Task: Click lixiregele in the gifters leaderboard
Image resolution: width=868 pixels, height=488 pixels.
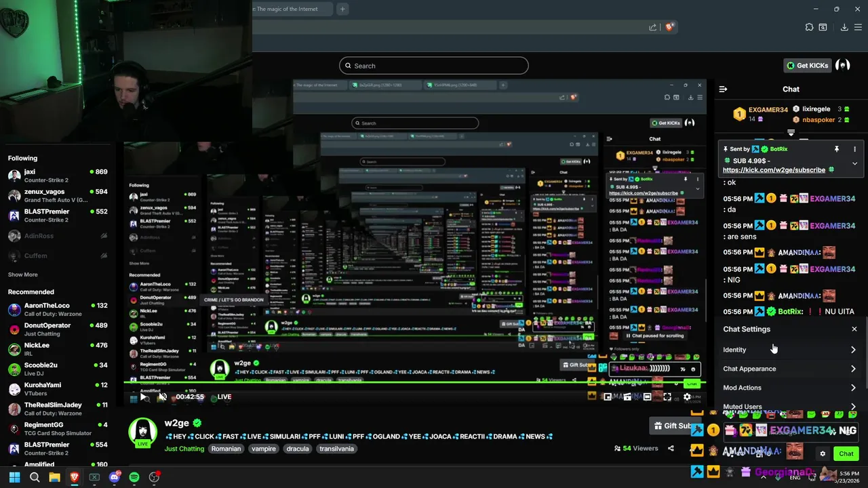Action: 816,109
